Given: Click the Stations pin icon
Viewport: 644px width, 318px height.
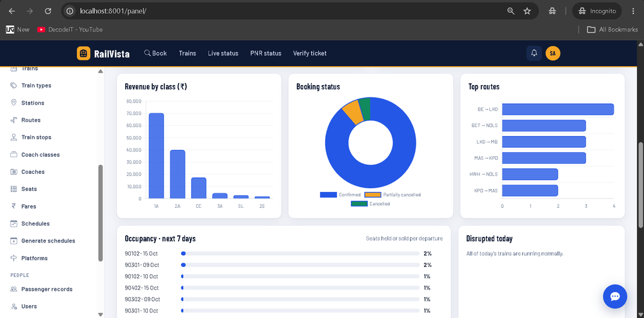Looking at the screenshot, I should point(14,103).
